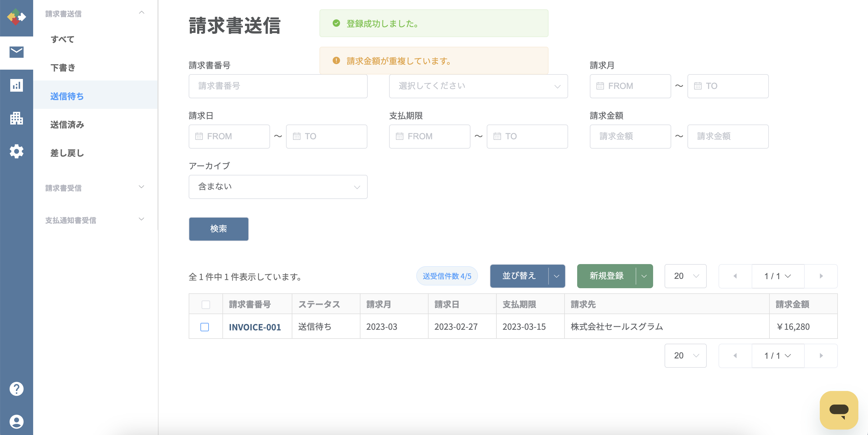Open the company building sidebar icon
868x435 pixels.
coord(16,118)
